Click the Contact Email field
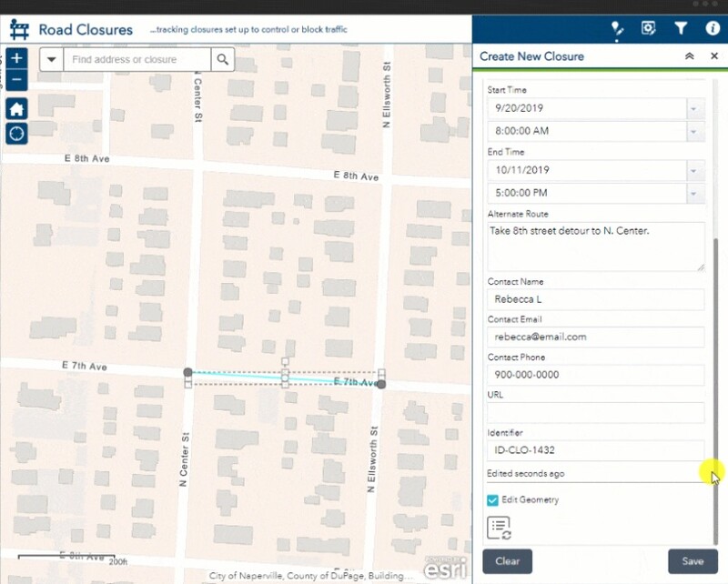The height and width of the screenshot is (584, 728). click(x=595, y=337)
